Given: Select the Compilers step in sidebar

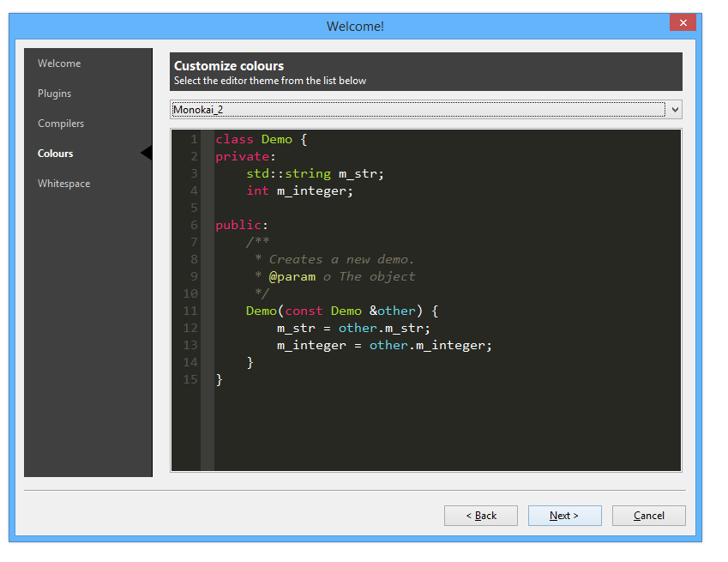Looking at the screenshot, I should [61, 124].
